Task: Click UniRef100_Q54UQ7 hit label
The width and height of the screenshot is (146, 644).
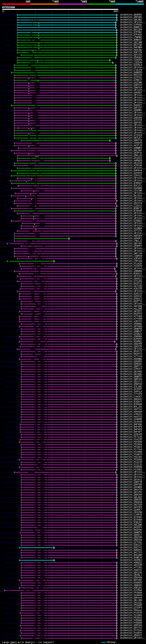Action: point(131,58)
